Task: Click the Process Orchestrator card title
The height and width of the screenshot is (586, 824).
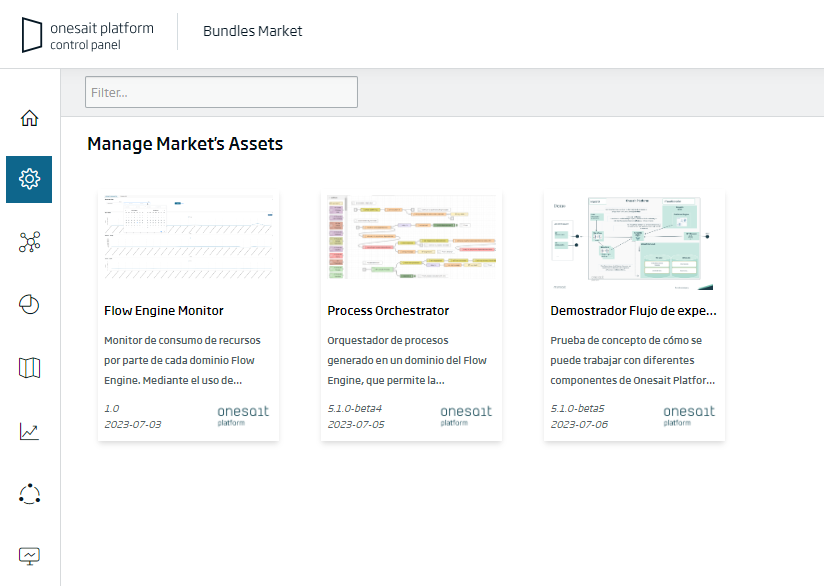Action: 388,311
